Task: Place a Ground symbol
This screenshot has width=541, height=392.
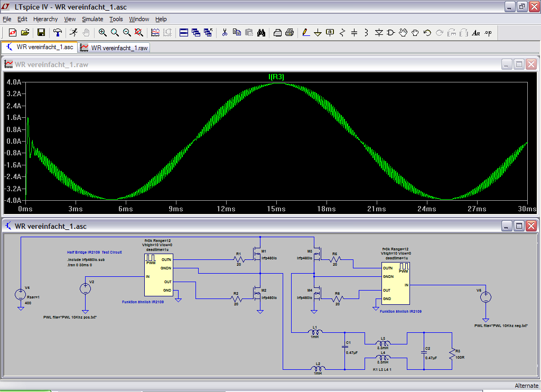Action: pyautogui.click(x=318, y=32)
